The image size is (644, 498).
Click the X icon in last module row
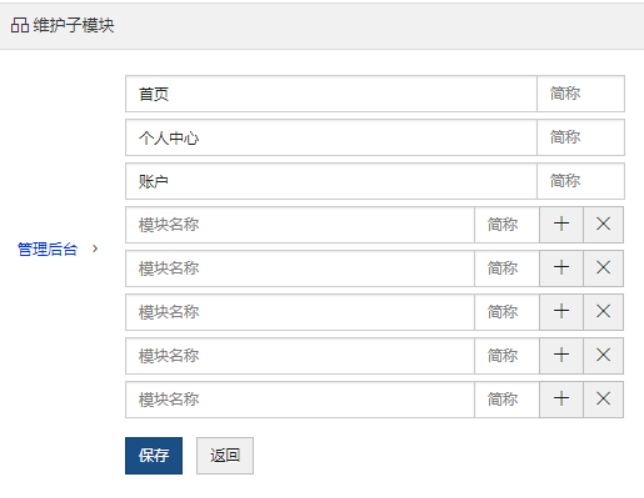(603, 399)
